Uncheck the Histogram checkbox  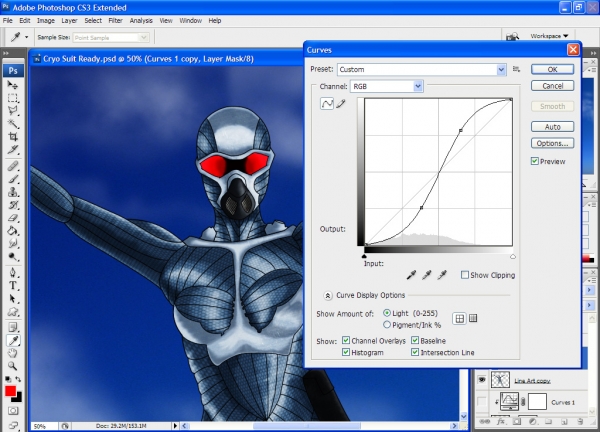[x=346, y=352]
